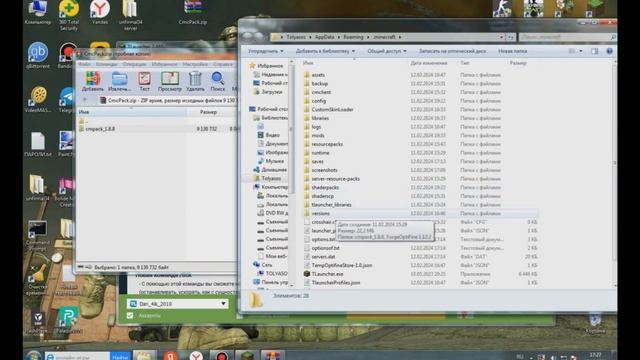The image size is (640, 360).
Task: Open the Общий доступ dropdown in Explorer
Action: (x=387, y=51)
